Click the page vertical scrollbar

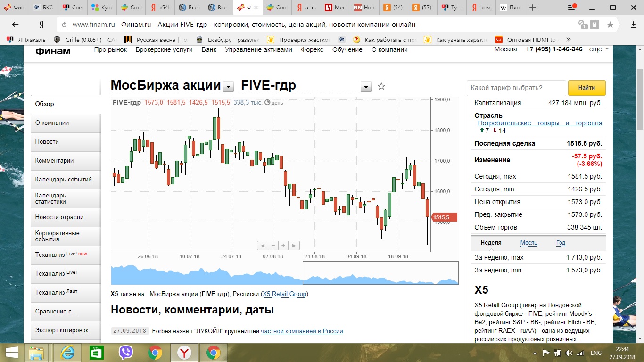pos(640,99)
